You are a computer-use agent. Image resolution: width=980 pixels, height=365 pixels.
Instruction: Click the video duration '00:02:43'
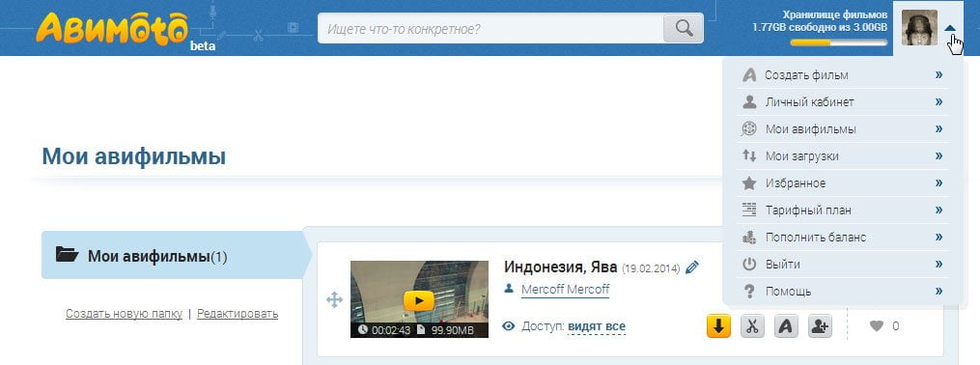click(391, 330)
